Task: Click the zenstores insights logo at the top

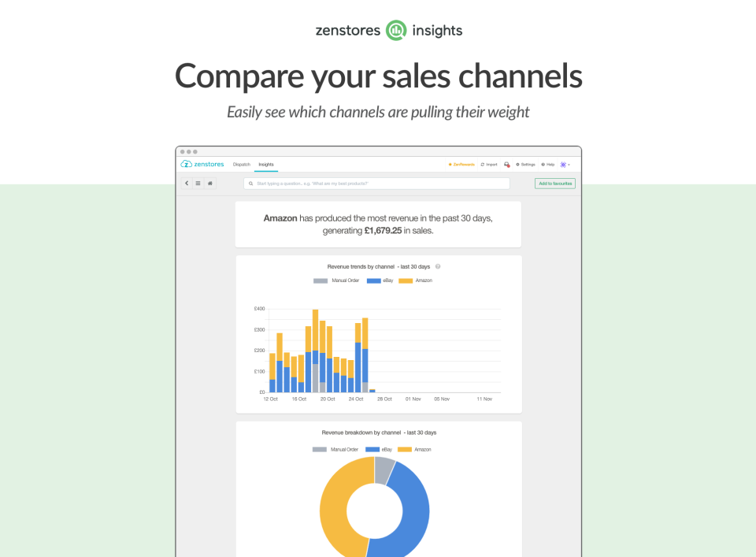Action: 388,31
